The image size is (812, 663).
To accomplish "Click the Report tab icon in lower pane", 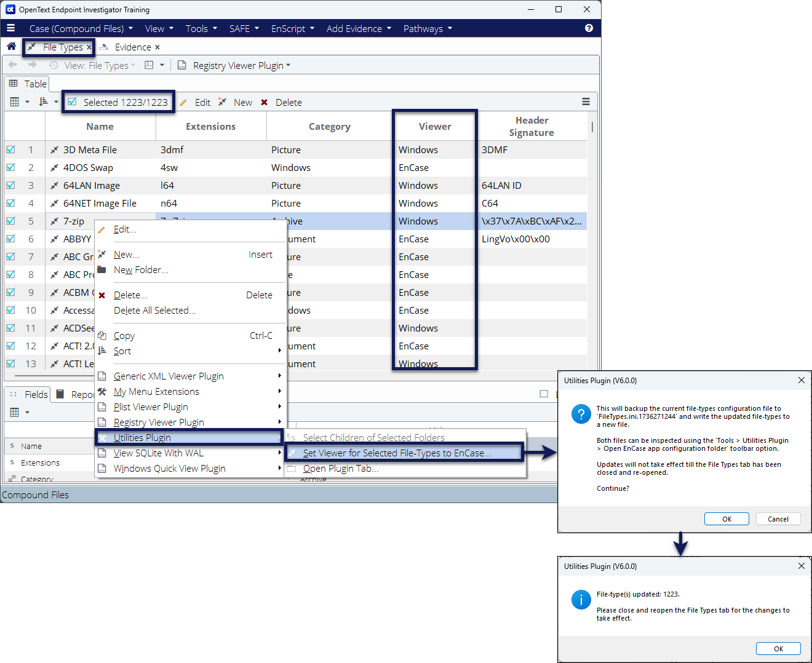I will pyautogui.click(x=60, y=394).
